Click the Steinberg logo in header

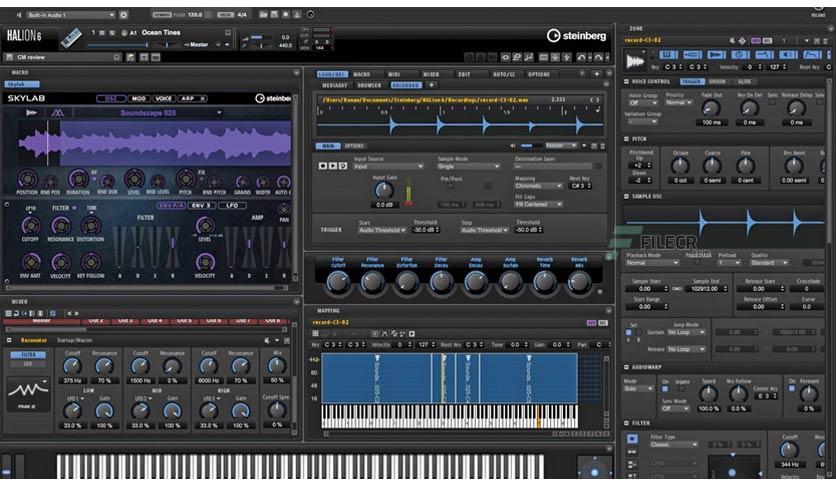pyautogui.click(x=576, y=36)
